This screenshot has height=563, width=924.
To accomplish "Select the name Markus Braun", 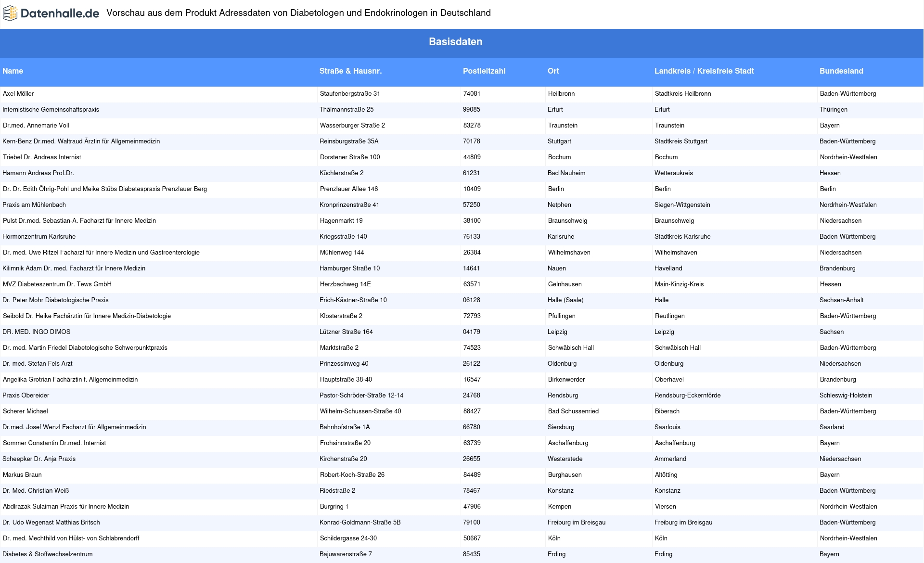I will pos(22,475).
